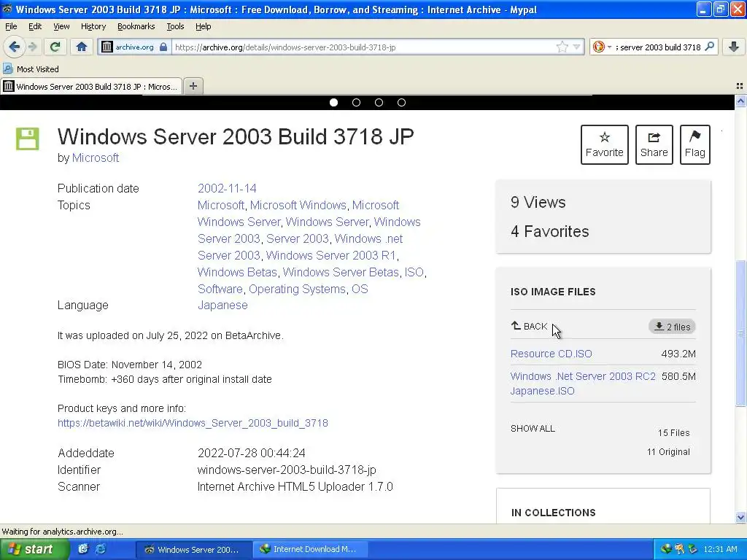Click the Japanese language link
747x560 pixels.
pos(222,305)
